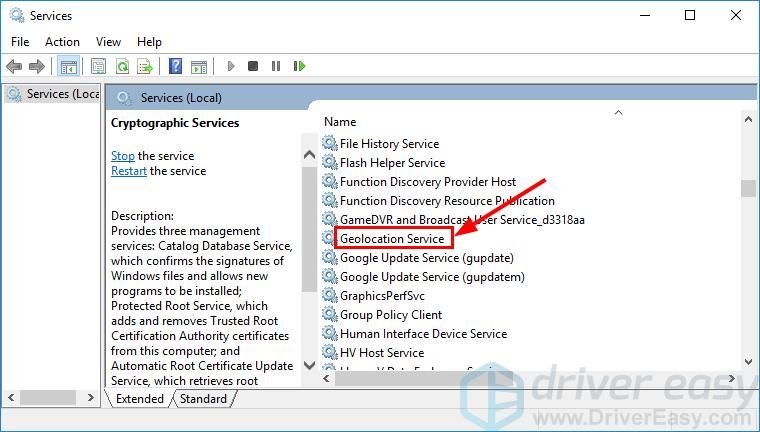Click the Refresh toolbar icon
Screen dimensions: 760x432
coord(122,66)
